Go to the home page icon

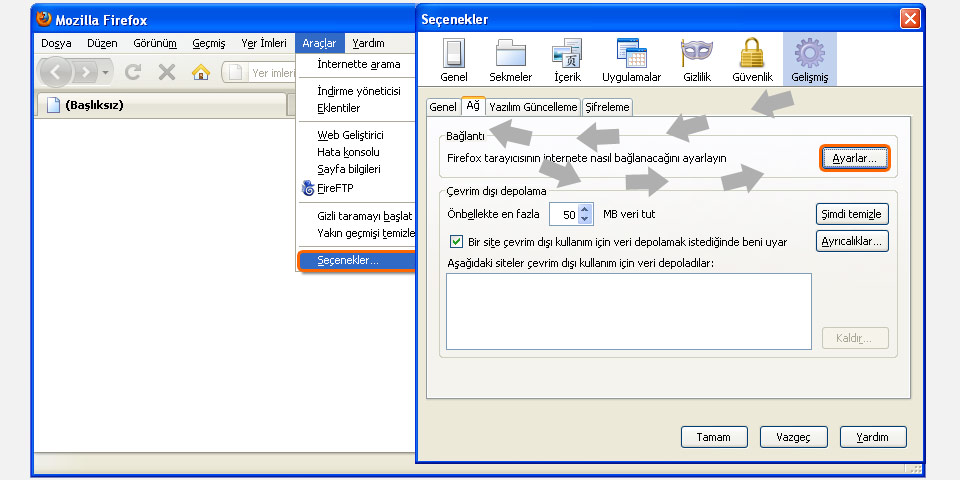click(201, 72)
